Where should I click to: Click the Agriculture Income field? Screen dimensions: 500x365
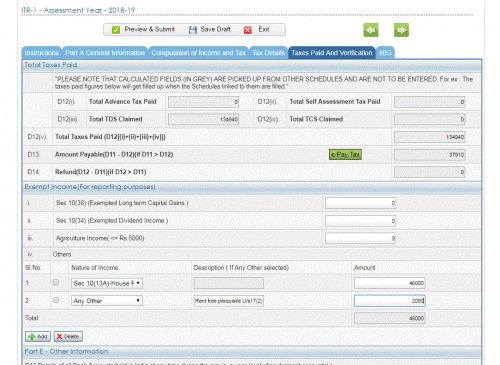360,238
